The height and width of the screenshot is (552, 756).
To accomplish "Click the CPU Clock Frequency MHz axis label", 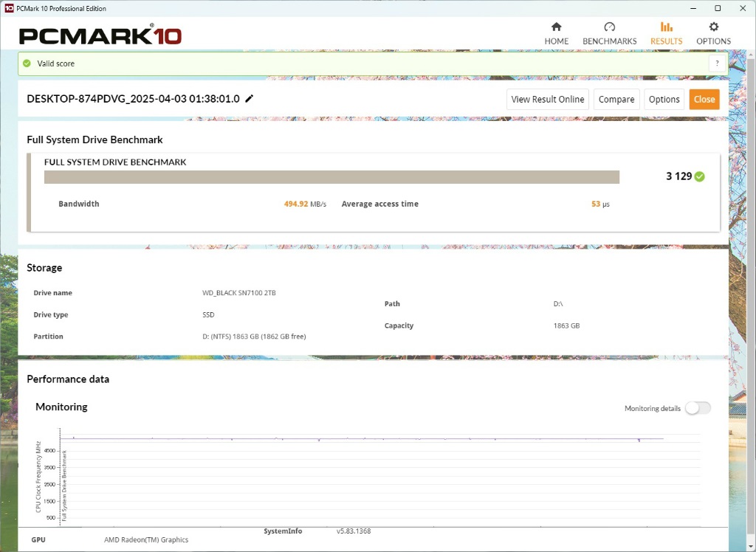I will [x=38, y=476].
